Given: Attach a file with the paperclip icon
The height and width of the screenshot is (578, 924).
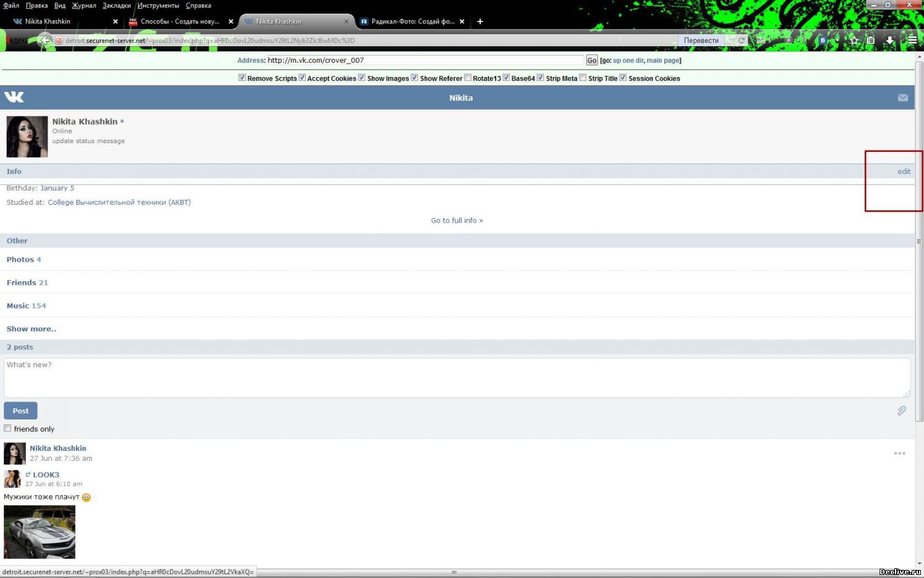Looking at the screenshot, I should point(902,410).
